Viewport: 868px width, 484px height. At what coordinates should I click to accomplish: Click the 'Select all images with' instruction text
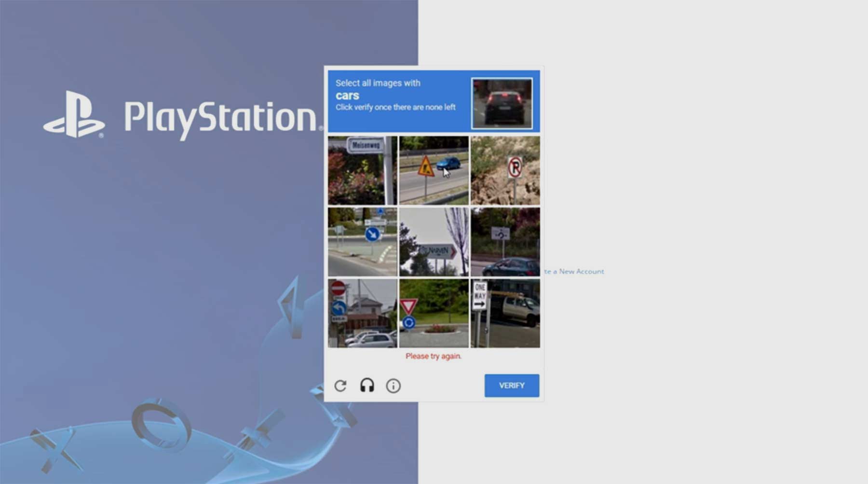click(378, 83)
